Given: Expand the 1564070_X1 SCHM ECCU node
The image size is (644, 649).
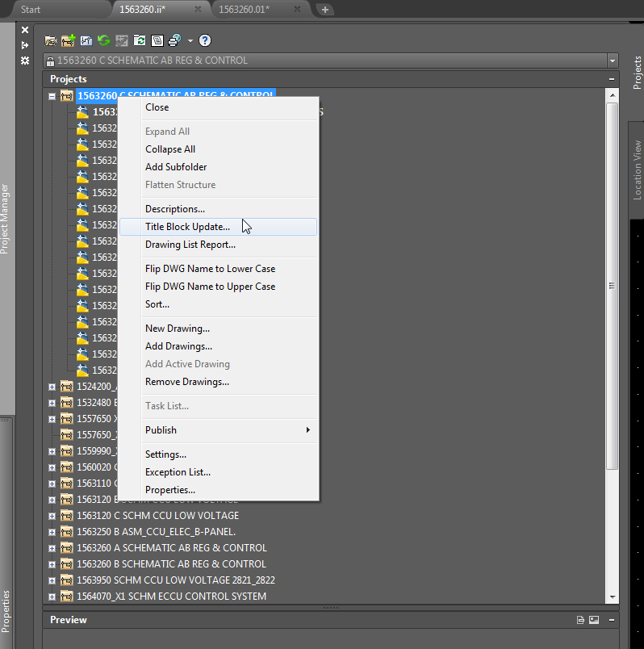Looking at the screenshot, I should (52, 597).
